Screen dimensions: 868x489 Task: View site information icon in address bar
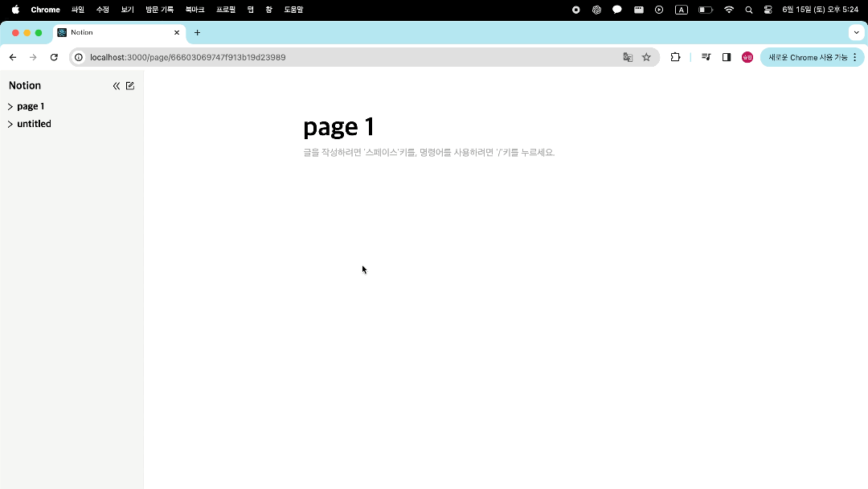[79, 57]
